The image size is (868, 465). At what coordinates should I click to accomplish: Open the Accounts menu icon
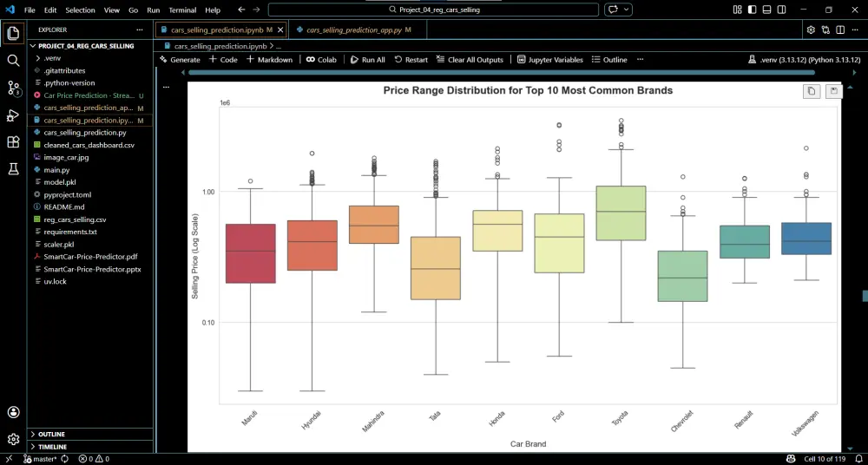tap(13, 412)
